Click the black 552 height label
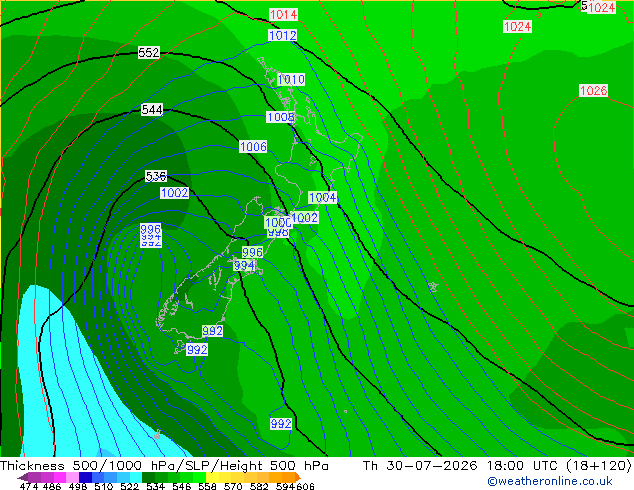The height and width of the screenshot is (490, 634). click(149, 53)
